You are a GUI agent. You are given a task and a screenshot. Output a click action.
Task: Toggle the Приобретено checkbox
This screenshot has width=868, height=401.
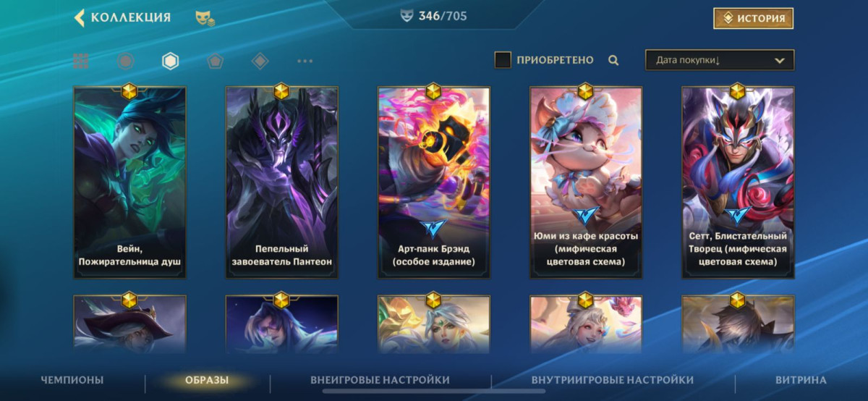coord(503,60)
